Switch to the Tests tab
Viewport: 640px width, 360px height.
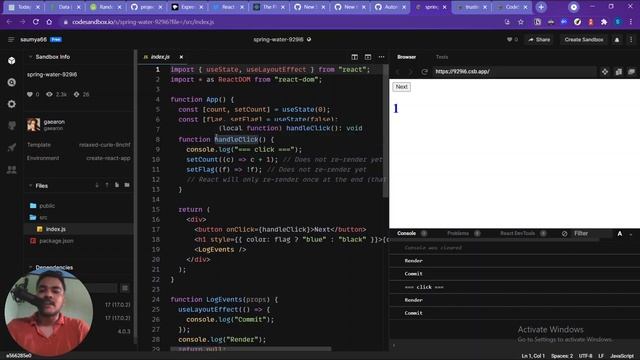(x=442, y=57)
